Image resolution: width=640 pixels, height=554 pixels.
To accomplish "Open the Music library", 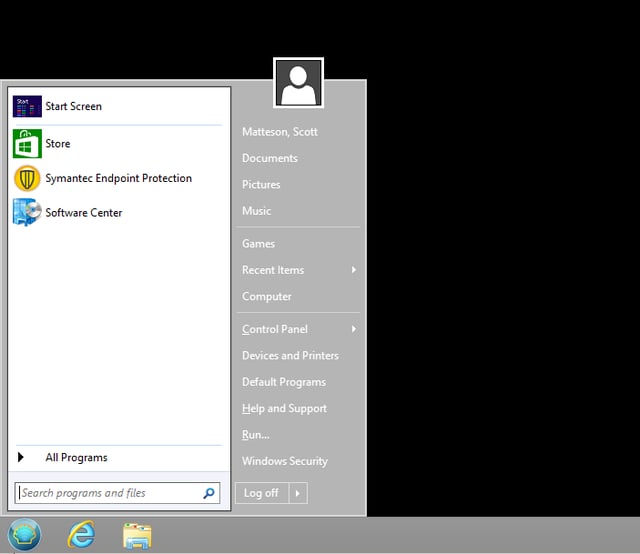I will pyautogui.click(x=256, y=211).
